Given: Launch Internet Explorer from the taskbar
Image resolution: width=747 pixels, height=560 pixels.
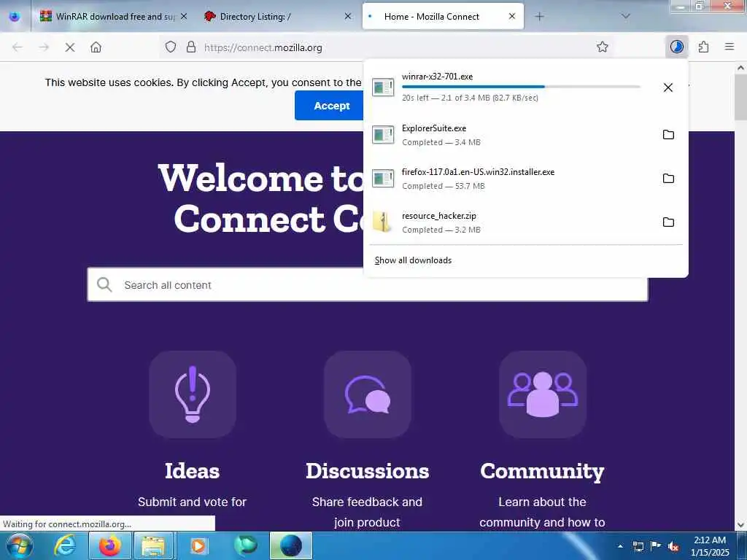Looking at the screenshot, I should (65, 545).
